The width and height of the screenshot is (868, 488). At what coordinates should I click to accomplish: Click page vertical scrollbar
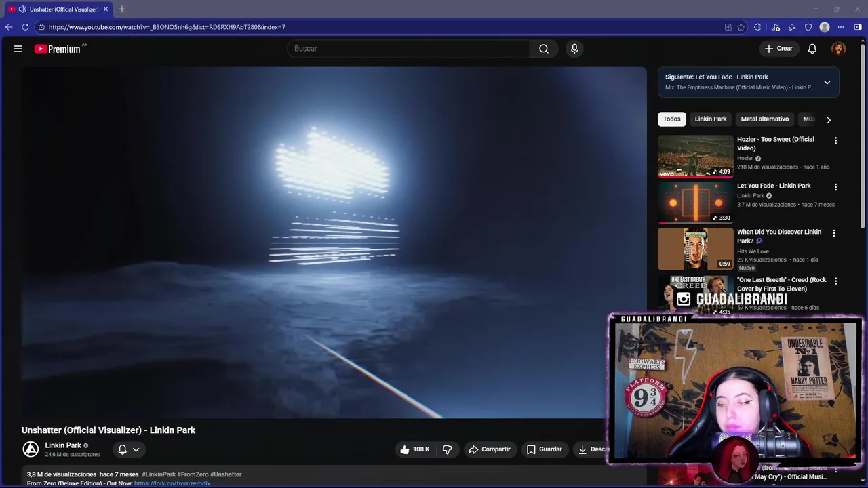(864, 136)
